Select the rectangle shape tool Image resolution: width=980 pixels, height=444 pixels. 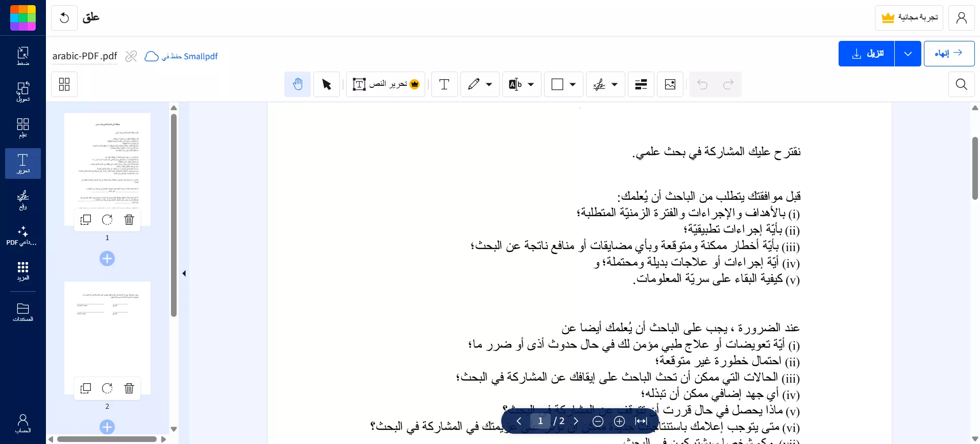[x=557, y=84]
